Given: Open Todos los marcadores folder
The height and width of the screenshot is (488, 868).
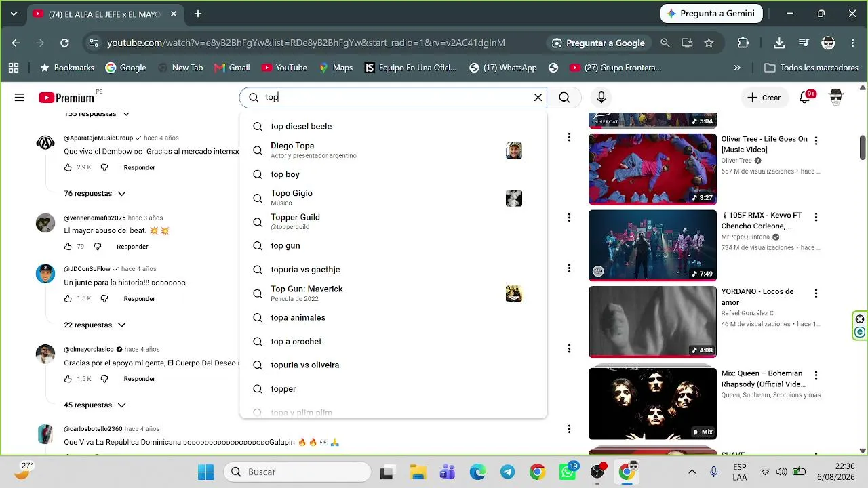Looking at the screenshot, I should (811, 68).
